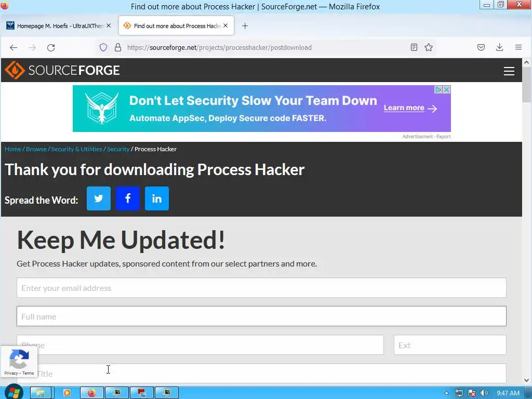
Task: Open Security & Utilities breadcrumb link
Action: click(x=77, y=149)
